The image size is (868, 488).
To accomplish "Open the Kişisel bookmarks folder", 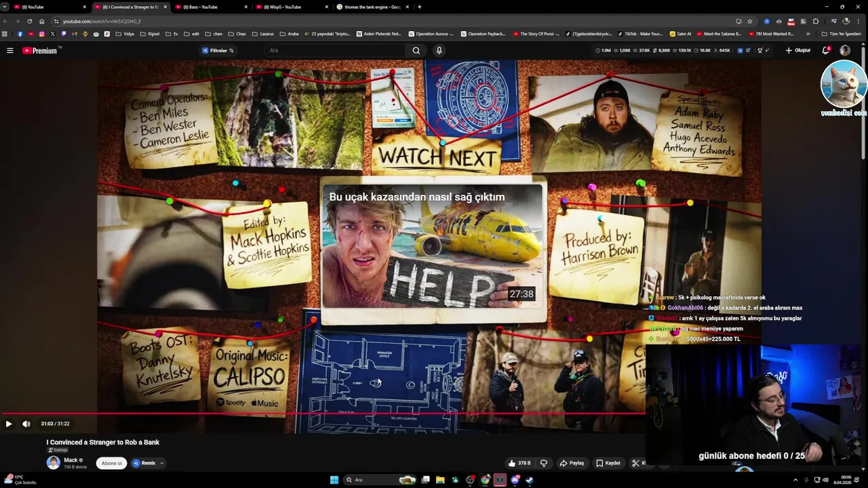I will click(149, 33).
